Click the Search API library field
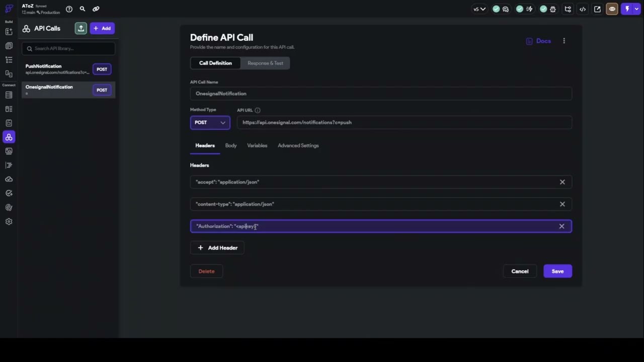Screen dimensions: 644x362 [x=68, y=49]
